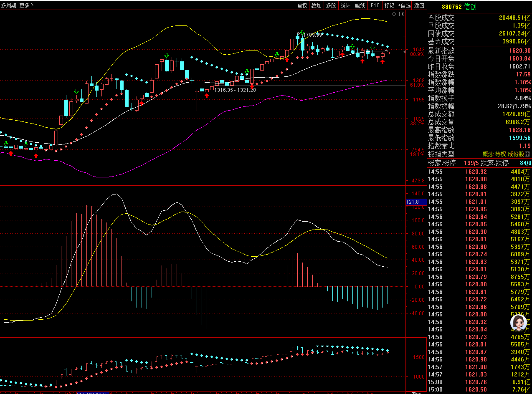Open the F10 company info

tap(375, 5)
